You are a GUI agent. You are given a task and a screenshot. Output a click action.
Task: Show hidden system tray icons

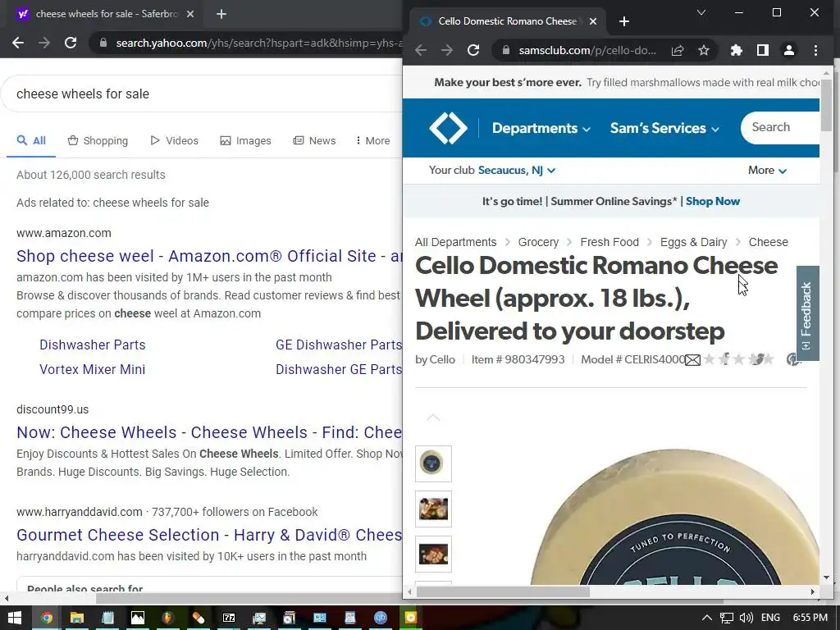(707, 618)
